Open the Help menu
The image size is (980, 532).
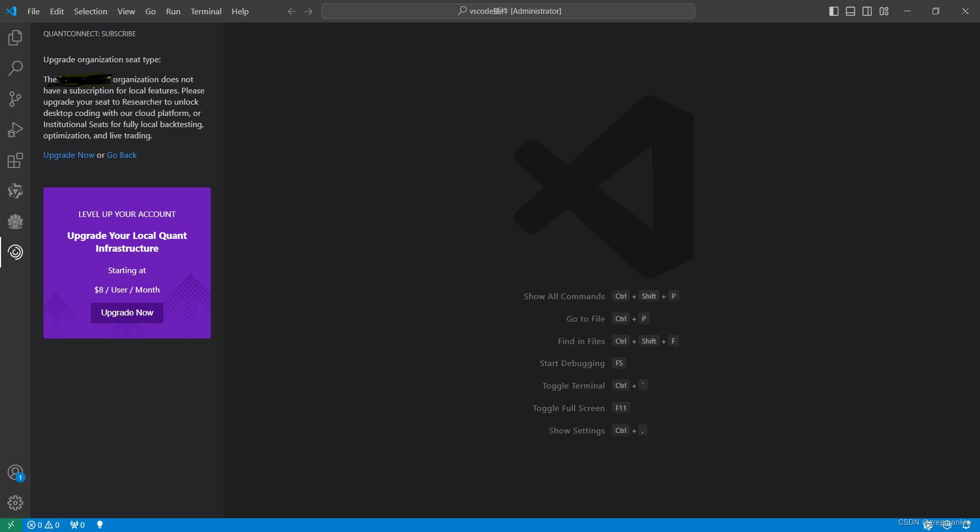(240, 11)
